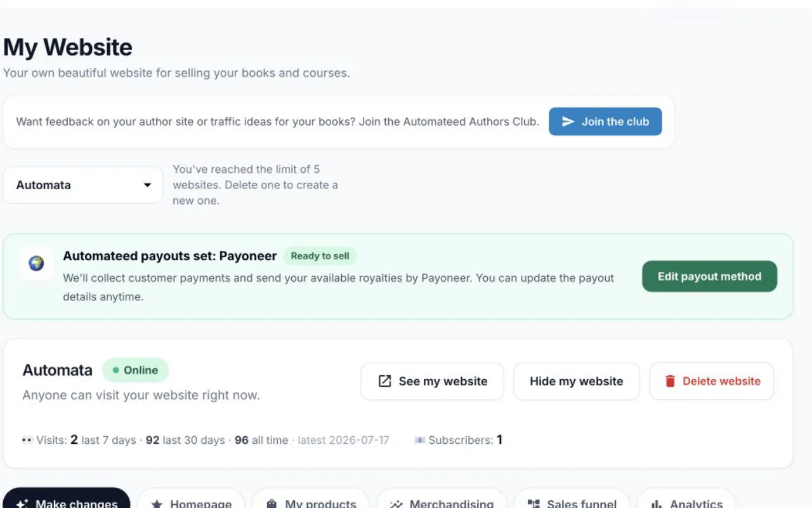Click the paper plane icon on Join the club
Screen dimensions: 812x508
tap(568, 121)
